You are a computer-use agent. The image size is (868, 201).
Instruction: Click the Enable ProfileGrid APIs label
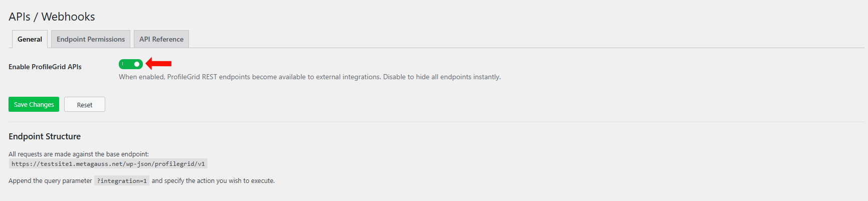(45, 67)
